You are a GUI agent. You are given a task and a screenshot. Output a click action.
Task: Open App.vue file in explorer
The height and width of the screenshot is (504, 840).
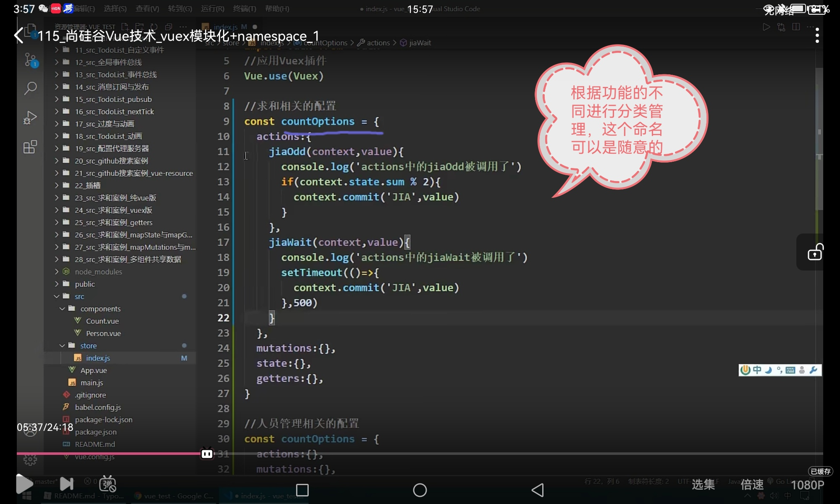[x=93, y=370]
